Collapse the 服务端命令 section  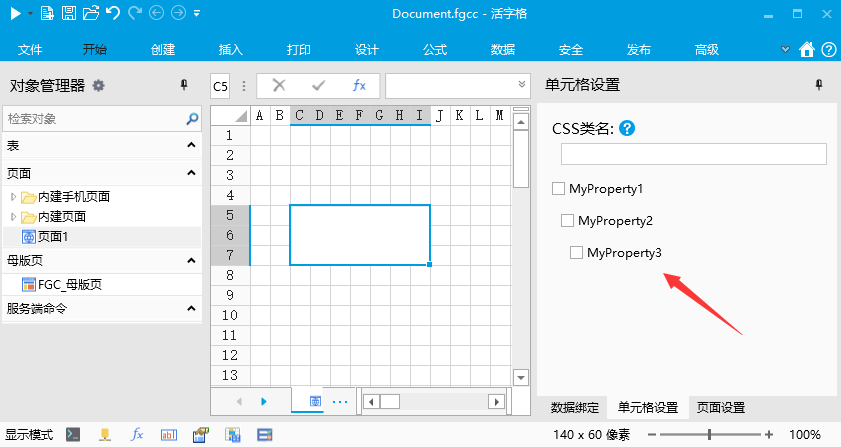[x=191, y=309]
